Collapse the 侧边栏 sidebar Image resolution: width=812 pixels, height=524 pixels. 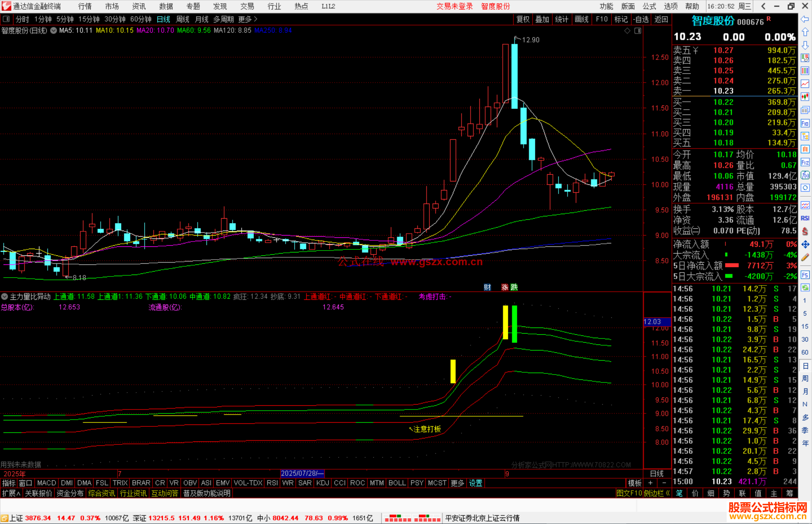(x=657, y=493)
